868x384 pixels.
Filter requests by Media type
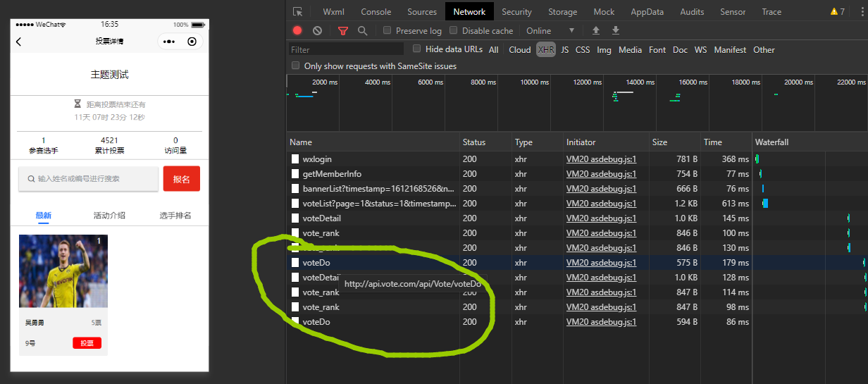tap(631, 49)
